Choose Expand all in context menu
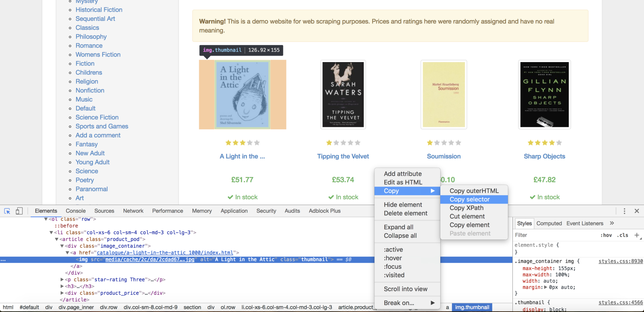The image size is (644, 312). 407,227
